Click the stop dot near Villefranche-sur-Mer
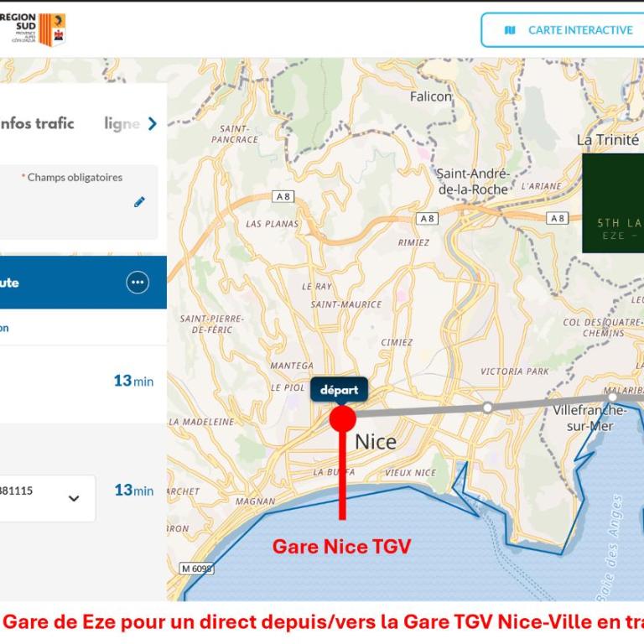The image size is (644, 644). click(612, 397)
